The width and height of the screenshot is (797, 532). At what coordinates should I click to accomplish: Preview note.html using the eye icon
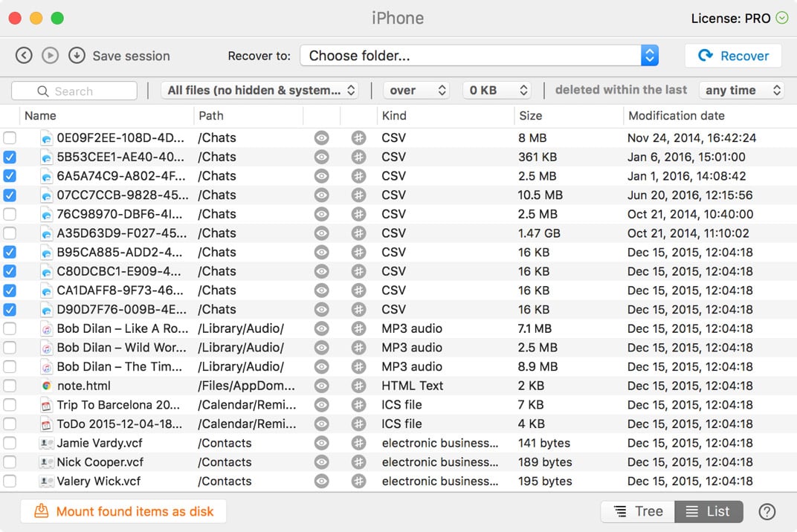click(321, 386)
